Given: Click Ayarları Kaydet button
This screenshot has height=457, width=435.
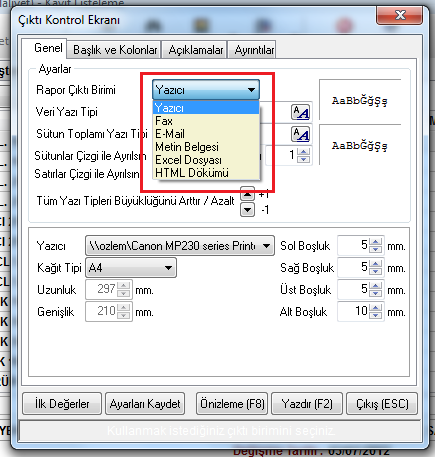Looking at the screenshot, I should pos(145,404).
